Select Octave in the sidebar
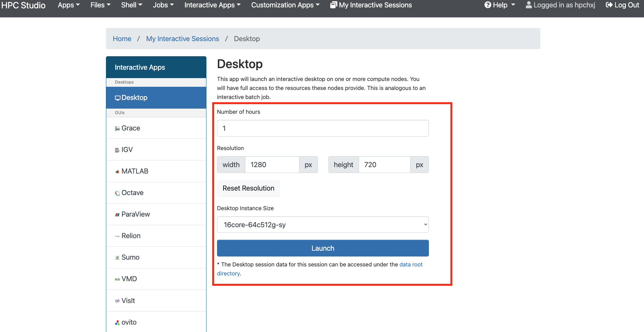Image resolution: width=644 pixels, height=332 pixels. tap(156, 193)
